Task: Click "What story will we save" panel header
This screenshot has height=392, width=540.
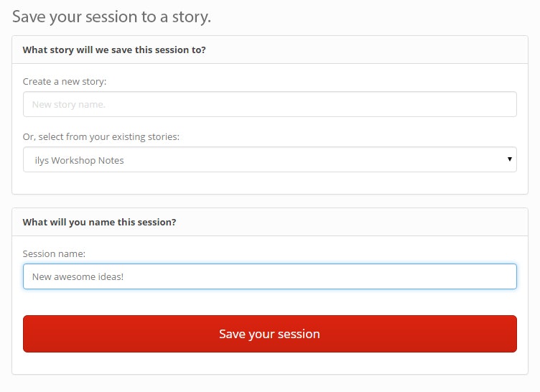Action: [x=114, y=50]
